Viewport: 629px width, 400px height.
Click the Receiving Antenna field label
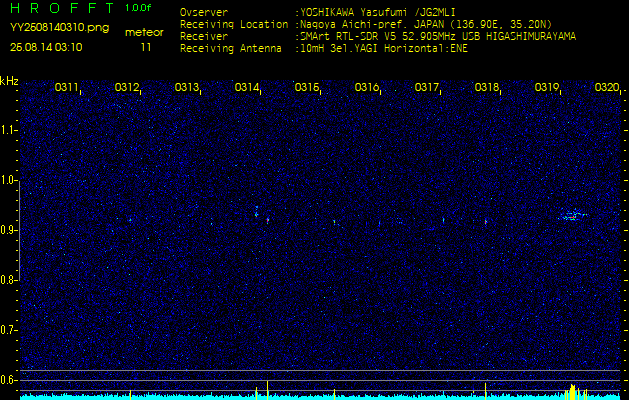pyautogui.click(x=231, y=49)
